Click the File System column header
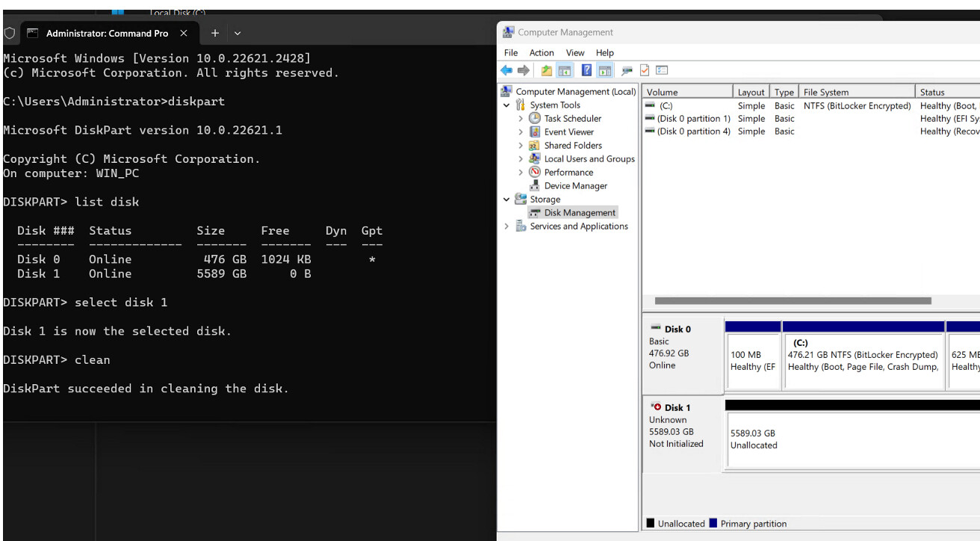Screen dimensions: 980x541 click(858, 92)
